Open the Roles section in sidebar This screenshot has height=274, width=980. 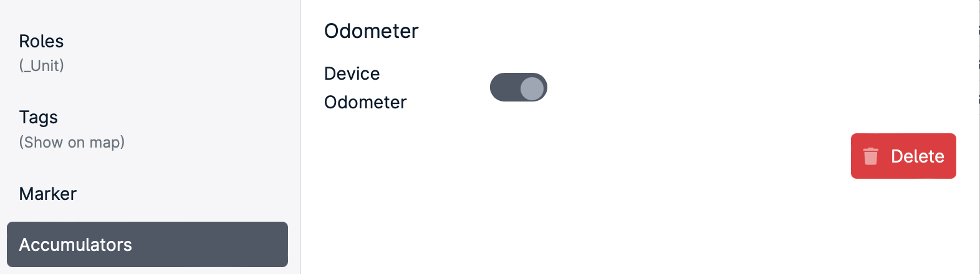147,53
